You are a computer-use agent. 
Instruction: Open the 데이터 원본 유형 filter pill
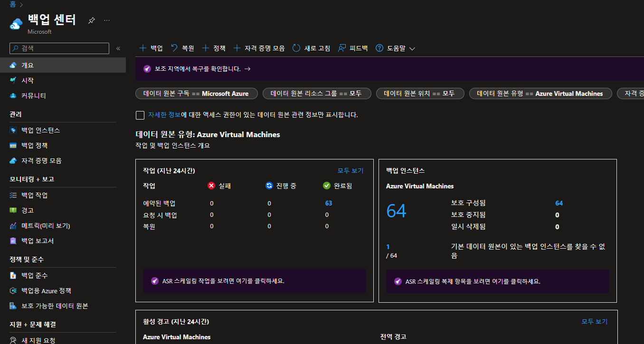(x=540, y=93)
